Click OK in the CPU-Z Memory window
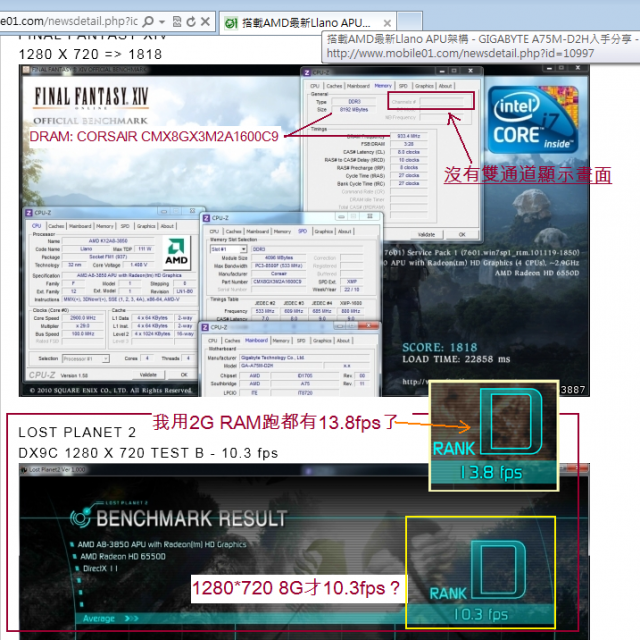This screenshot has width=640, height=640. coord(462,234)
